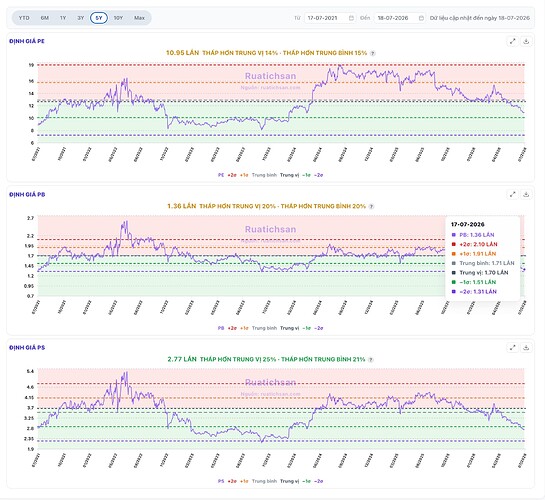Choose the Max time range

[139, 18]
